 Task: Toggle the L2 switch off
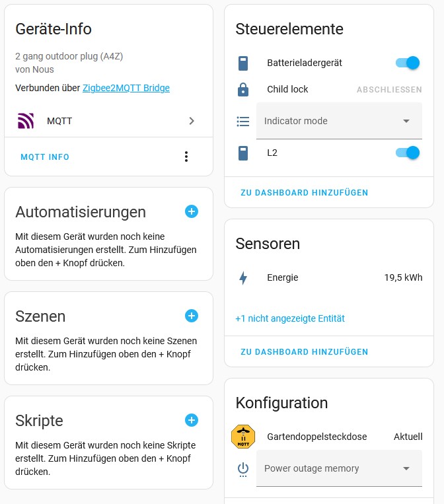[408, 153]
